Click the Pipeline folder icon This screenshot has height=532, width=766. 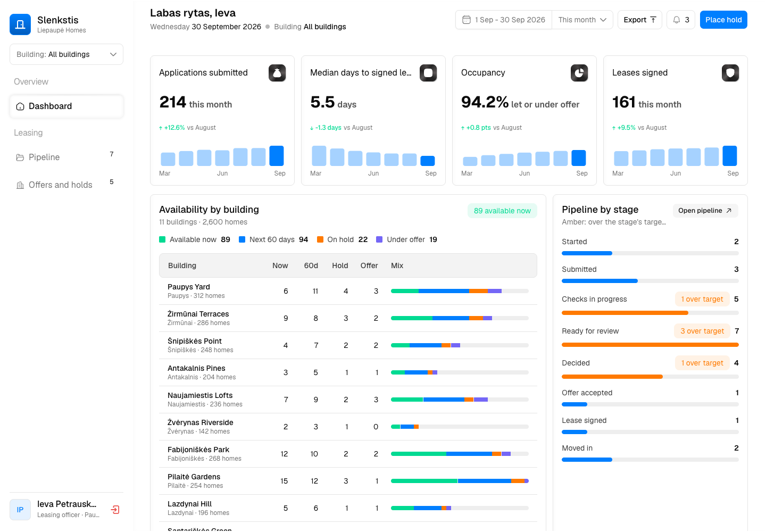(x=20, y=157)
